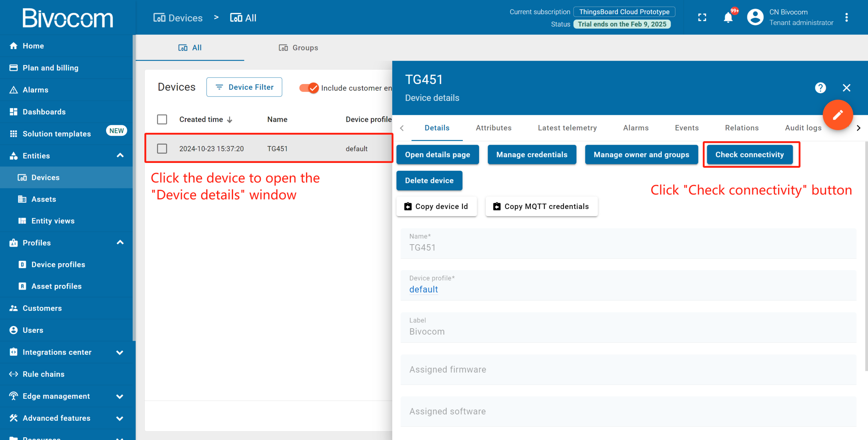The width and height of the screenshot is (868, 440).
Task: Open the three-dot user menu
Action: click(x=847, y=18)
